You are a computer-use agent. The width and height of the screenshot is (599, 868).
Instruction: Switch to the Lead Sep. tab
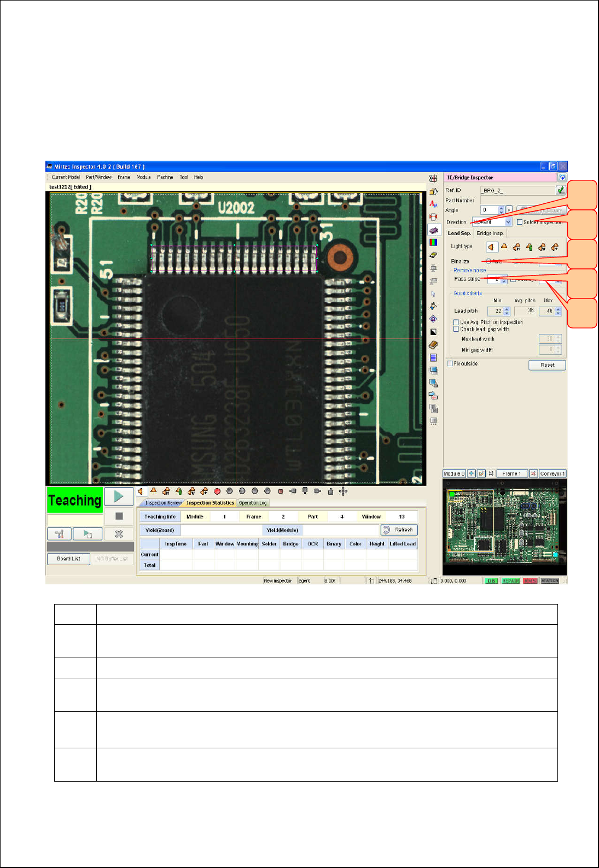(x=460, y=233)
